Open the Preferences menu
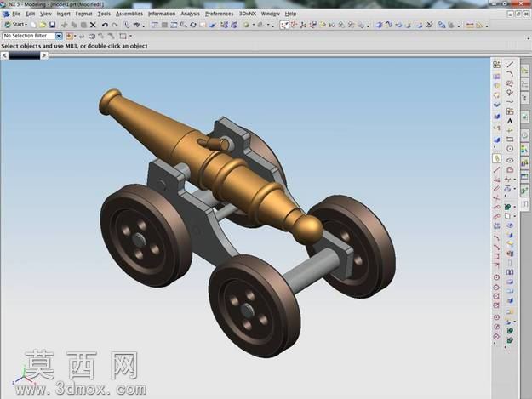 [219, 14]
